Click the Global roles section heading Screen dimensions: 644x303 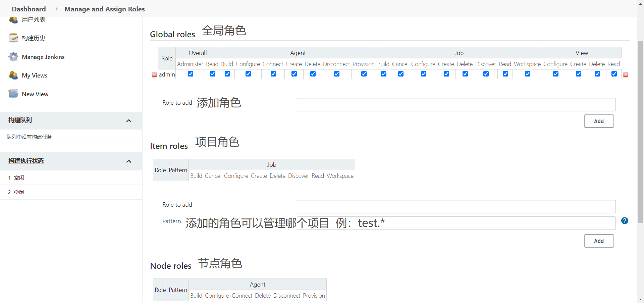[x=172, y=34]
